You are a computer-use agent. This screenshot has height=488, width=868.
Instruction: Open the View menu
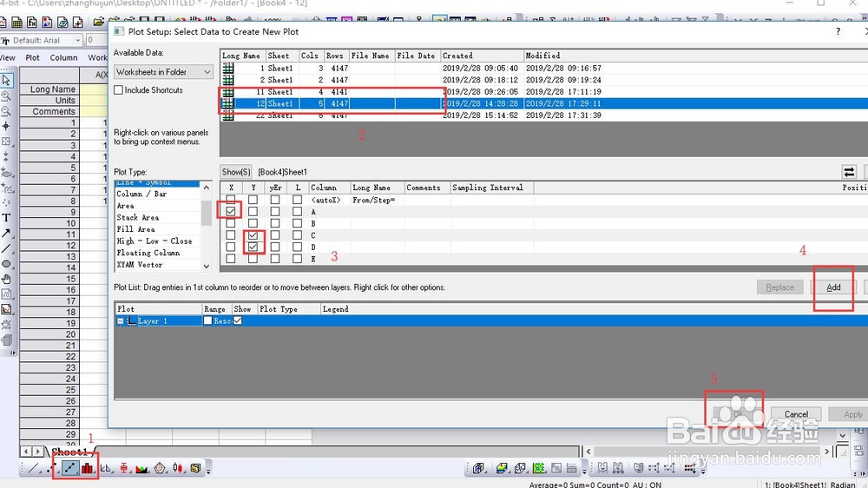[x=8, y=57]
